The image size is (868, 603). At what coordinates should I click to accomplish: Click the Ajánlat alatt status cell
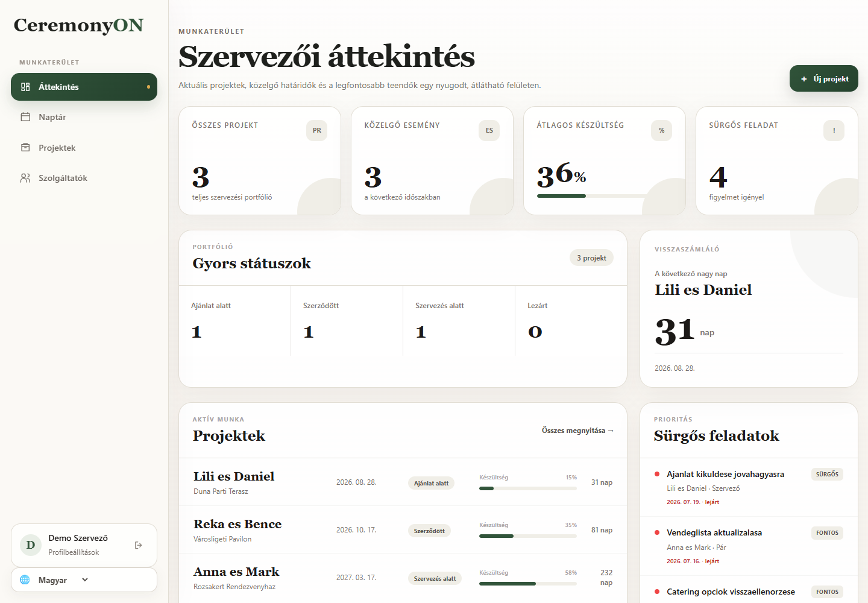pos(235,321)
